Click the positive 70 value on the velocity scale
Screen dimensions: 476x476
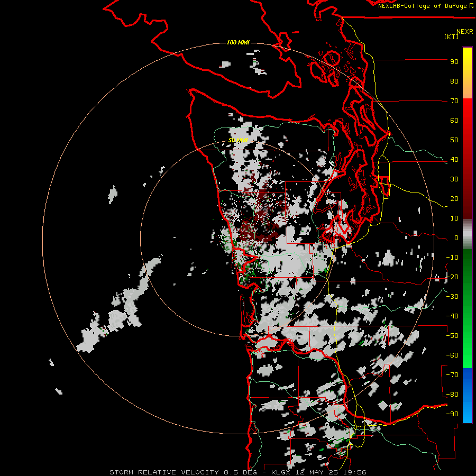pos(454,101)
